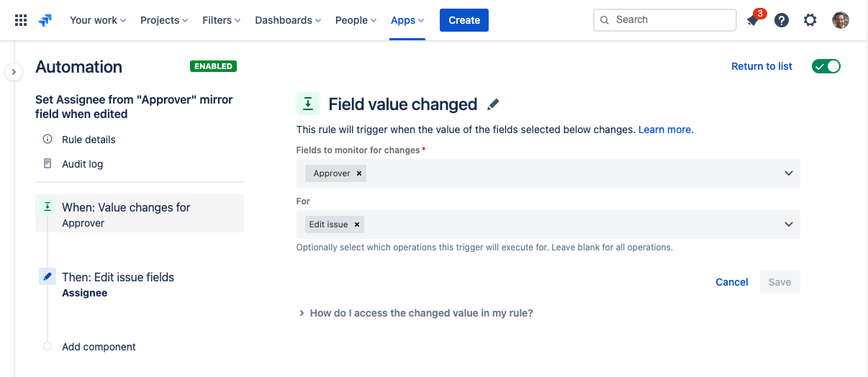
Task: Open the Fields to monitor dropdown
Action: point(788,173)
